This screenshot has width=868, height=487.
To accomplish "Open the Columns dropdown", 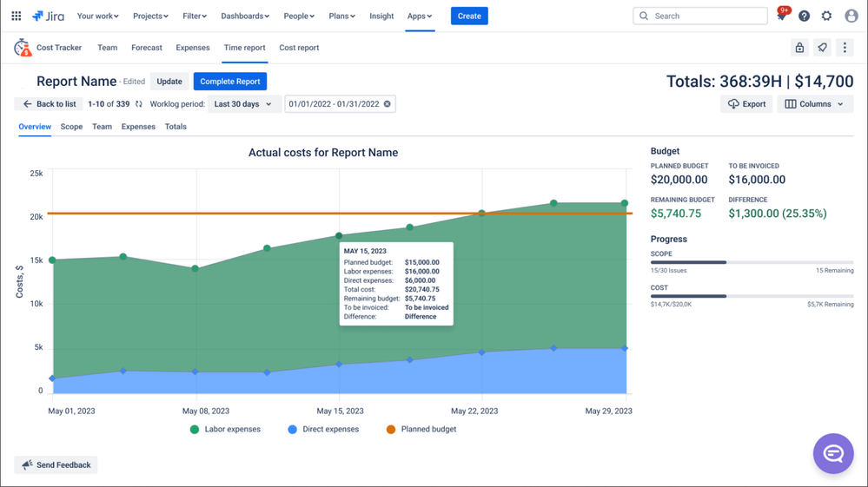I will coord(814,104).
